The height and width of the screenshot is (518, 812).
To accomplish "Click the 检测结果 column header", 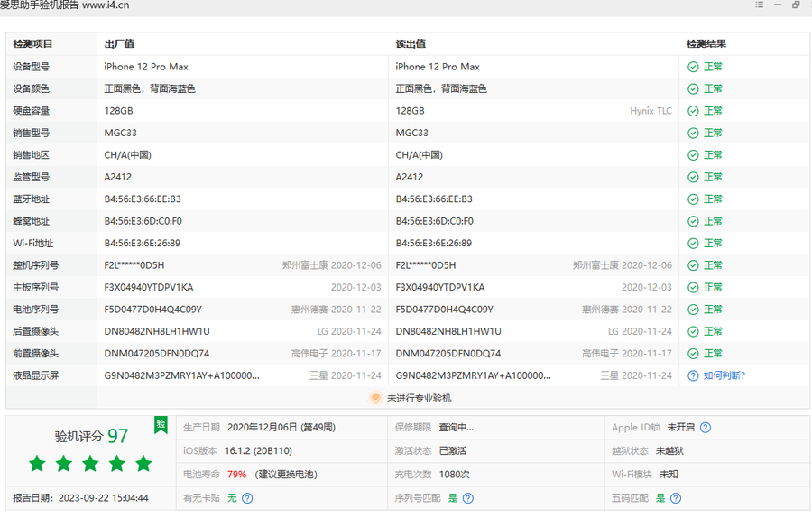I will (x=706, y=44).
